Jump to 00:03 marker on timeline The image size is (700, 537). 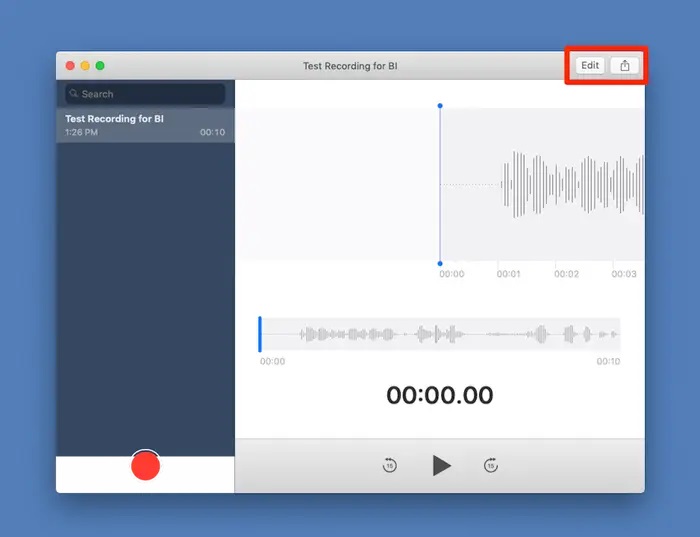(x=624, y=274)
